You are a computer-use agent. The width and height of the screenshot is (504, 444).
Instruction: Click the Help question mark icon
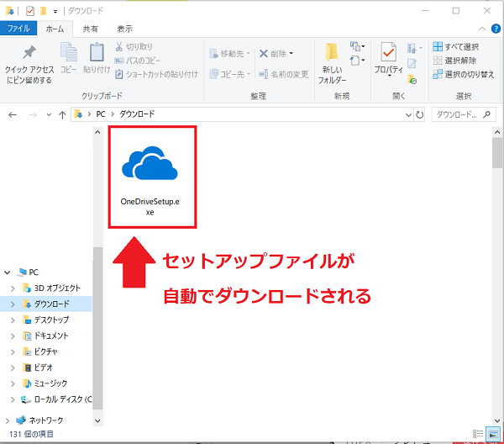[x=496, y=29]
